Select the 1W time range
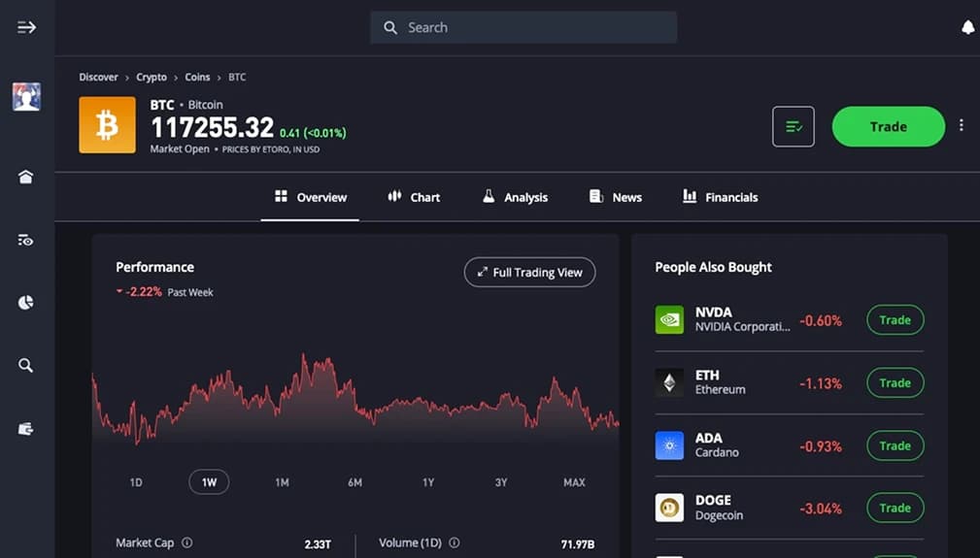This screenshot has height=558, width=980. (x=209, y=482)
